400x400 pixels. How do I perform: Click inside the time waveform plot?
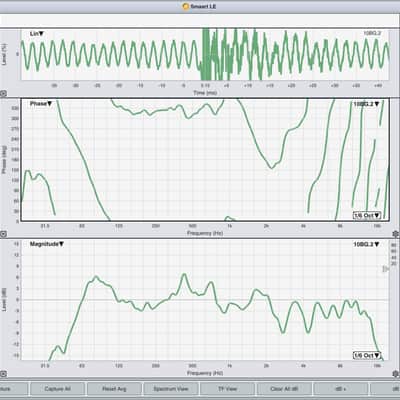pos(205,54)
